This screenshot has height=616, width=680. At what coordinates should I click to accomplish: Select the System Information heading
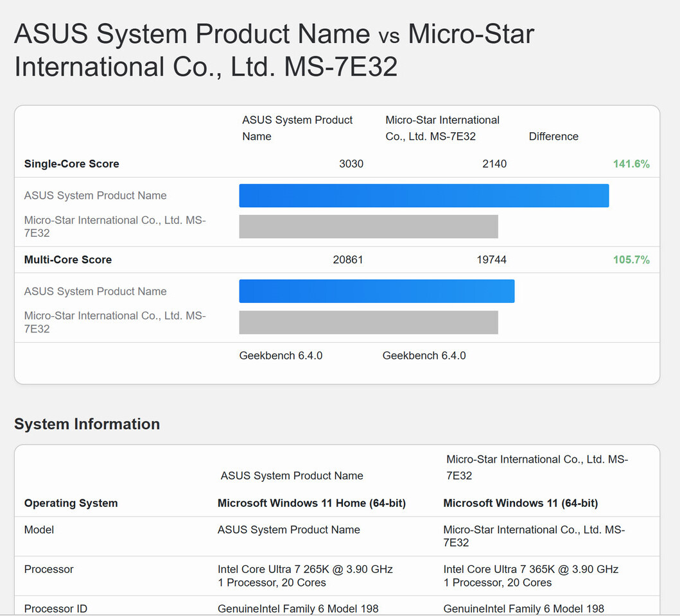point(87,424)
